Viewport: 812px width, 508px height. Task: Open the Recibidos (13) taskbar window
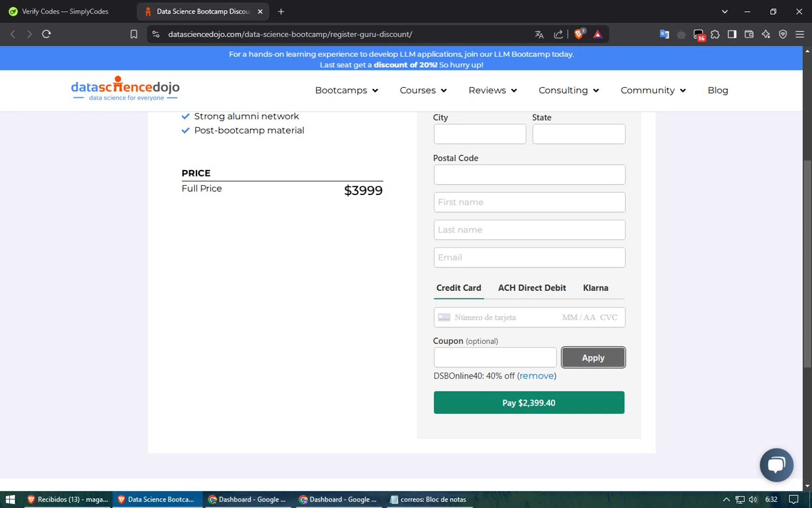click(x=68, y=499)
